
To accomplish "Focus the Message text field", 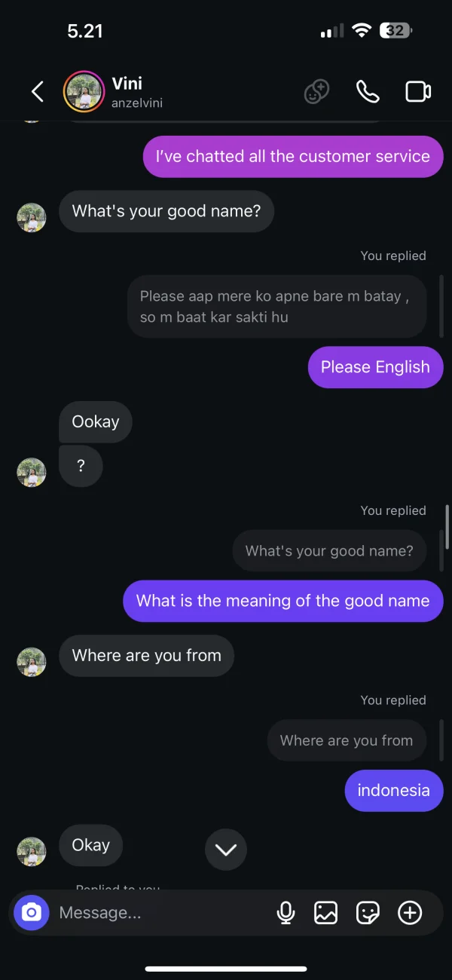I will (x=158, y=913).
